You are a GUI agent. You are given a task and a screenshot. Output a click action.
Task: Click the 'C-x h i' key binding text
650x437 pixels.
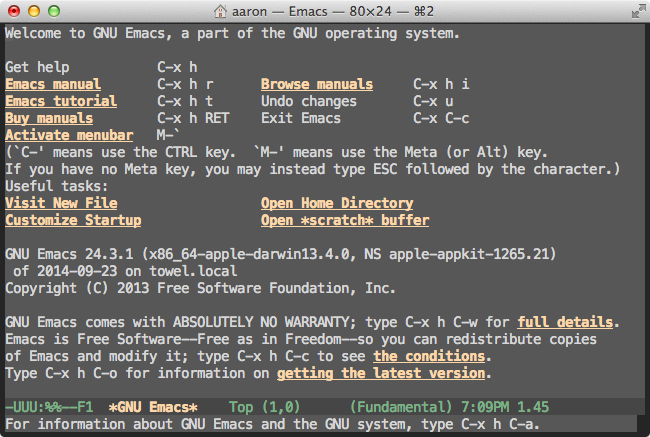(441, 84)
